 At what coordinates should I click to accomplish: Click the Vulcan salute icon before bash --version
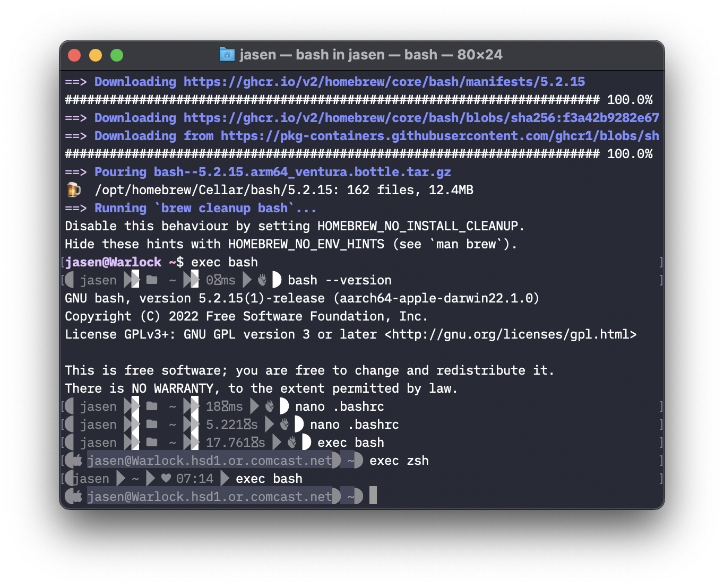(261, 280)
